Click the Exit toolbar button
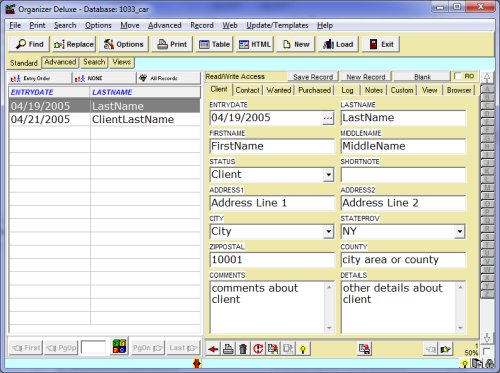This screenshot has width=500, height=373. click(x=381, y=44)
